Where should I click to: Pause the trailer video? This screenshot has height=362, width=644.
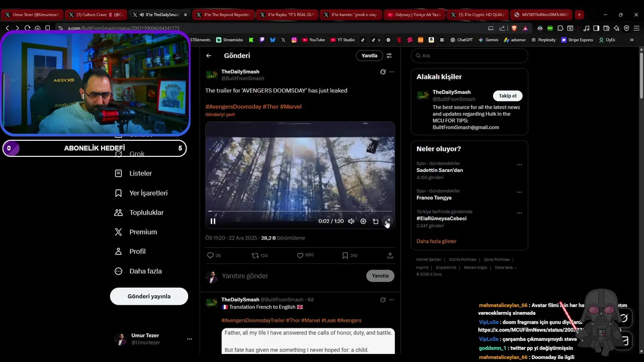213,221
